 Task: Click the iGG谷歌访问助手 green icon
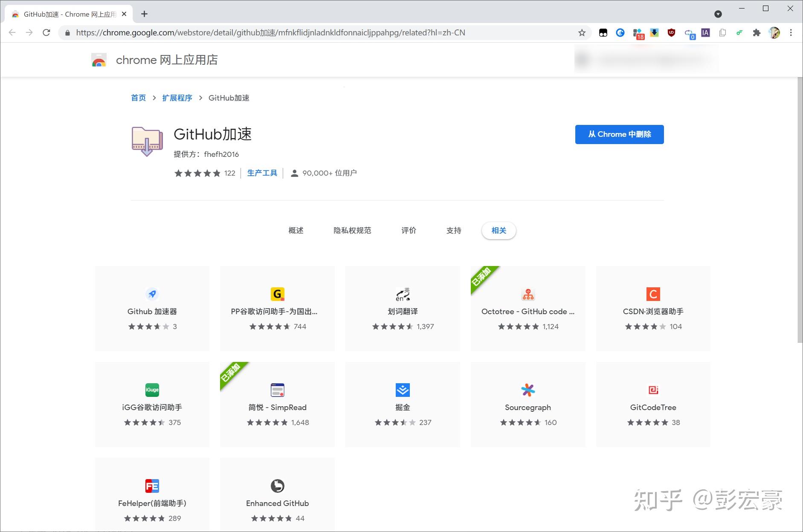(152, 390)
